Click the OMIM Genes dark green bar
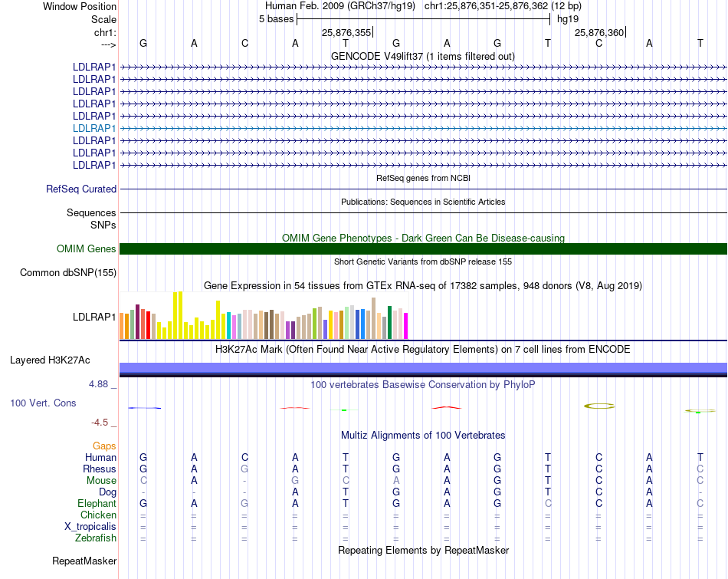The height and width of the screenshot is (579, 728). point(423,248)
